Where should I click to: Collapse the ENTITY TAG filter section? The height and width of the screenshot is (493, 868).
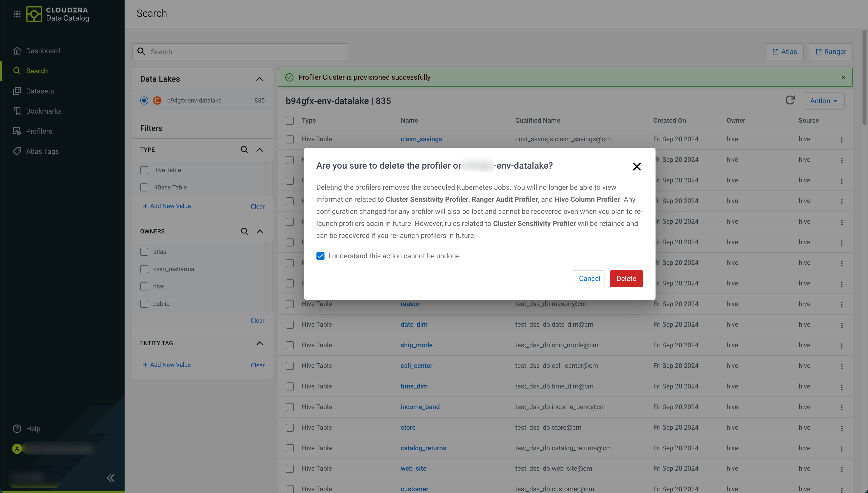[x=259, y=343]
